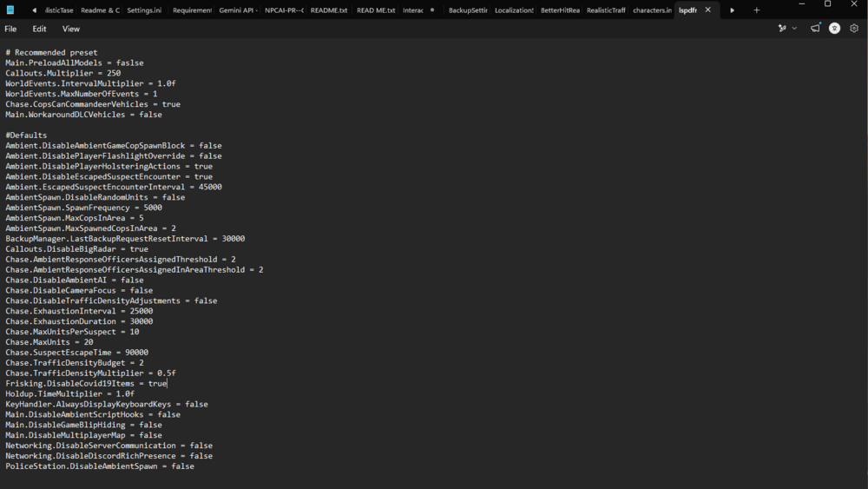
Task: Click 'Ambient.DisableAmbientGameCopSpawnBlock = false' line
Action: pos(114,146)
